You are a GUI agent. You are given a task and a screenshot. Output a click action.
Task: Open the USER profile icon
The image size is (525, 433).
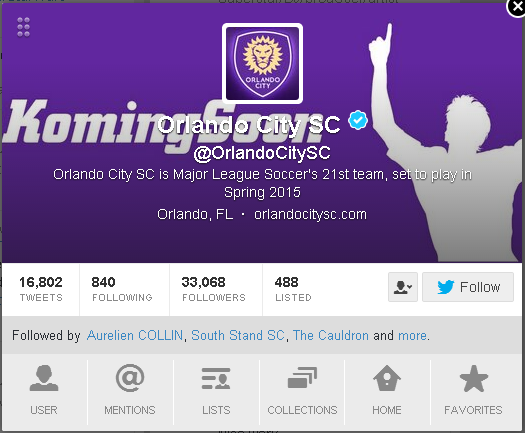[44, 378]
